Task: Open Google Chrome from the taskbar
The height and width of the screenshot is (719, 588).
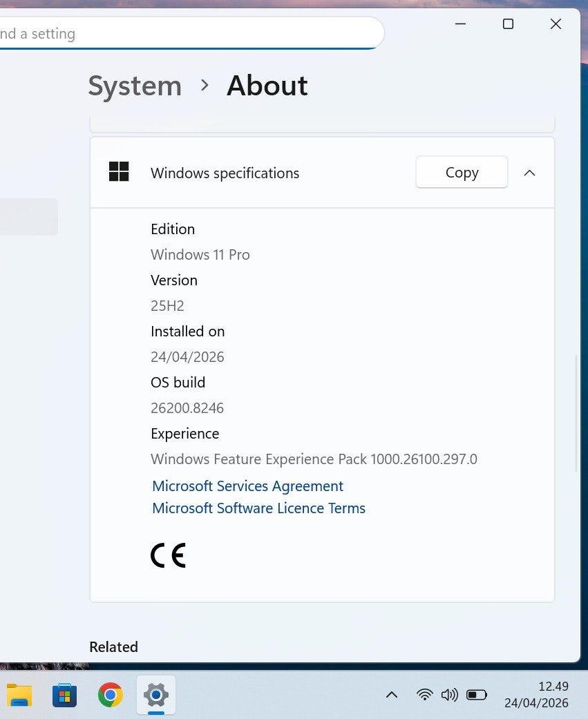Action: click(x=111, y=694)
